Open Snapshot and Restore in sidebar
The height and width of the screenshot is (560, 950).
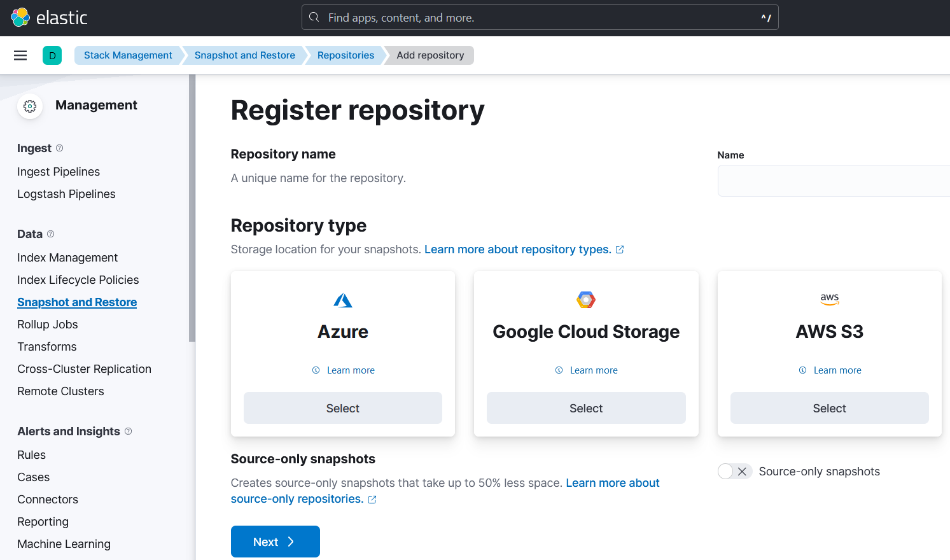point(77,302)
